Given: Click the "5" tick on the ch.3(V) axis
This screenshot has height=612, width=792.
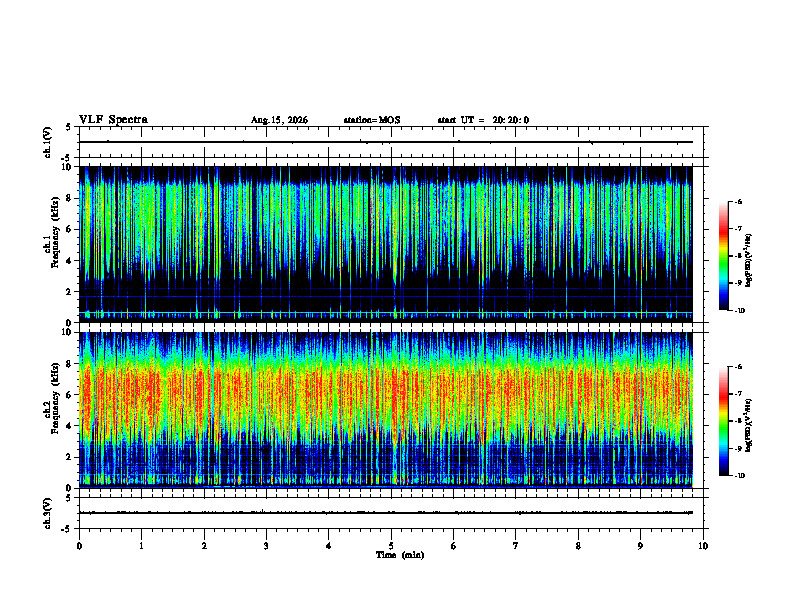Looking at the screenshot, I should coord(68,498).
